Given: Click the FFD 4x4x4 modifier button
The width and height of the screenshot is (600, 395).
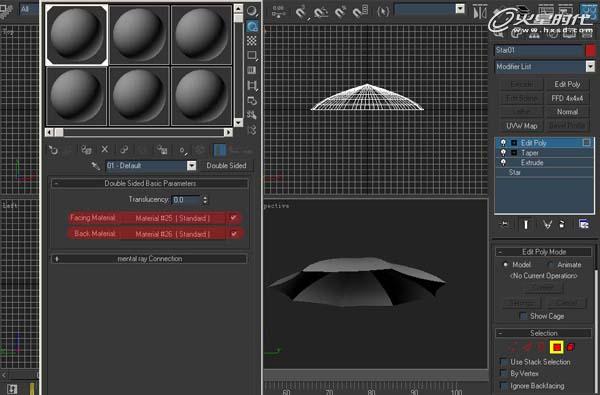Looking at the screenshot, I should tap(567, 98).
